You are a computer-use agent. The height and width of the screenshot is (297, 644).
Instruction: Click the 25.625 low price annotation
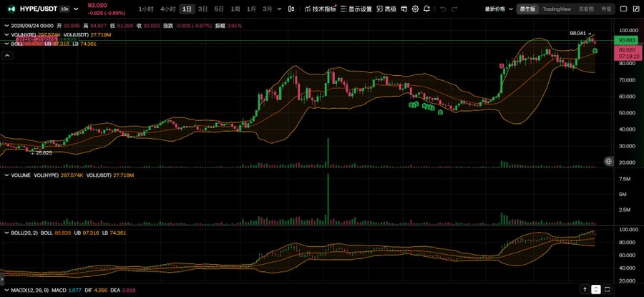pyautogui.click(x=42, y=152)
